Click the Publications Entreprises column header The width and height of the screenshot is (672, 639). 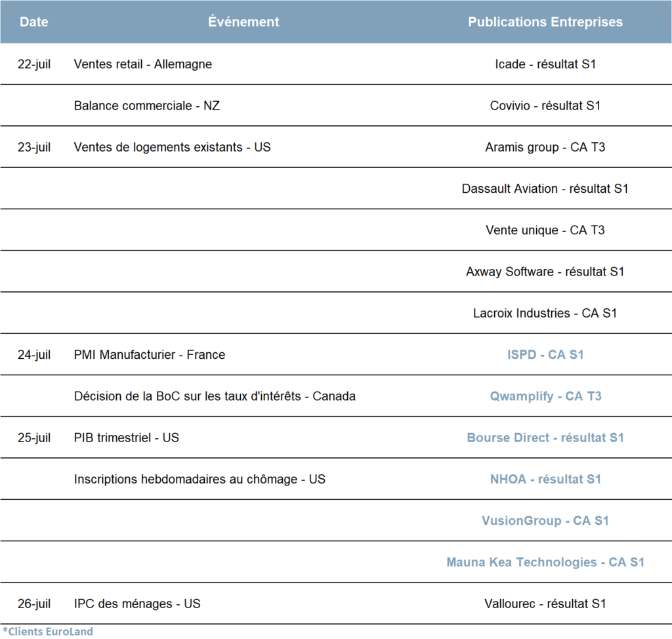545,22
